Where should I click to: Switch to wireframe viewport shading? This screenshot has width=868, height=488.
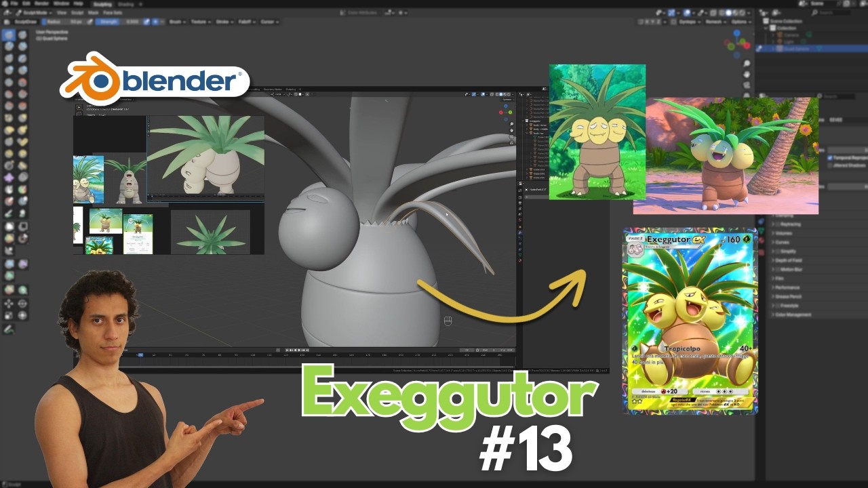click(x=722, y=13)
